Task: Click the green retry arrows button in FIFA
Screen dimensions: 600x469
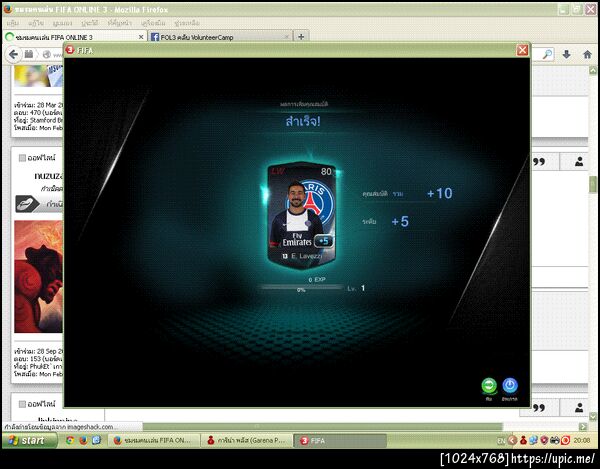Action: click(x=489, y=386)
